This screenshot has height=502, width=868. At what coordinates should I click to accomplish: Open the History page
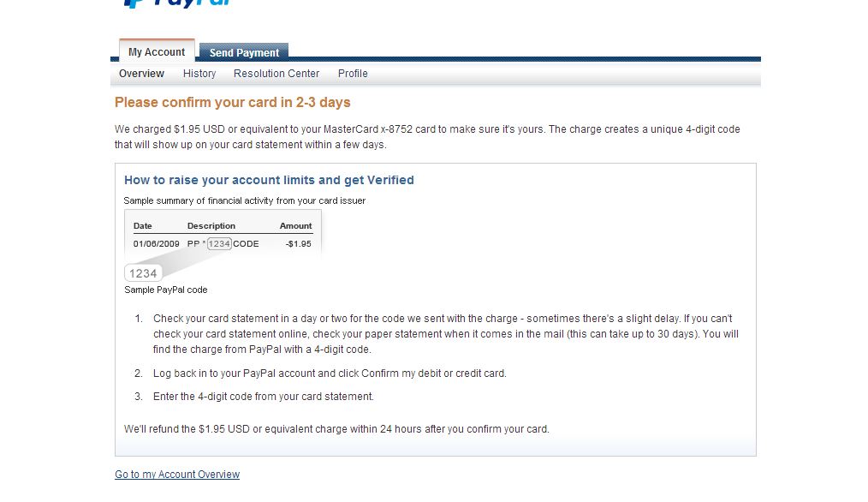199,74
